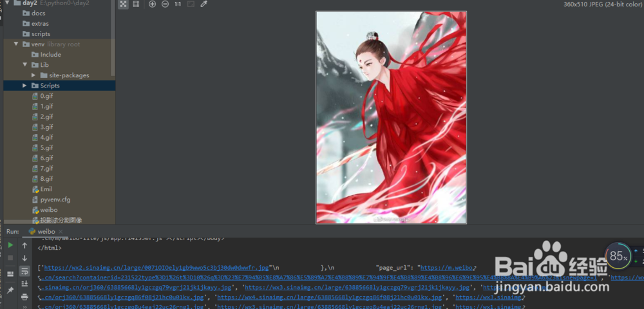Open the Emil Python file

click(x=46, y=189)
